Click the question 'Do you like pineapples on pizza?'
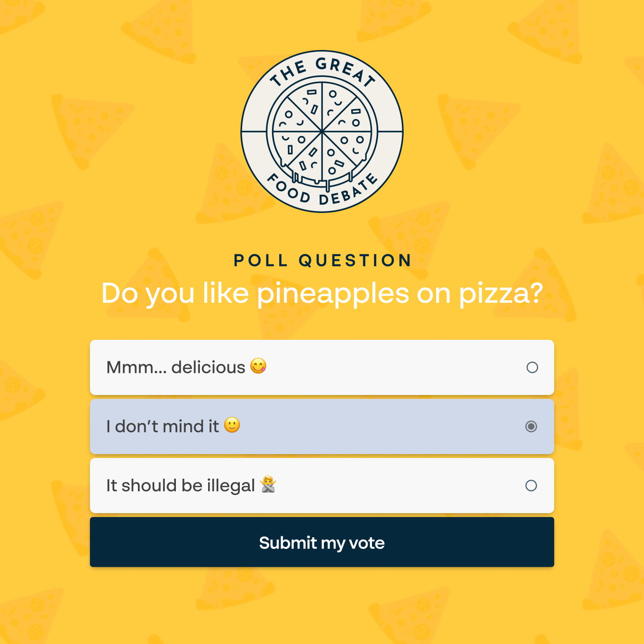The width and height of the screenshot is (644, 644). tap(322, 293)
